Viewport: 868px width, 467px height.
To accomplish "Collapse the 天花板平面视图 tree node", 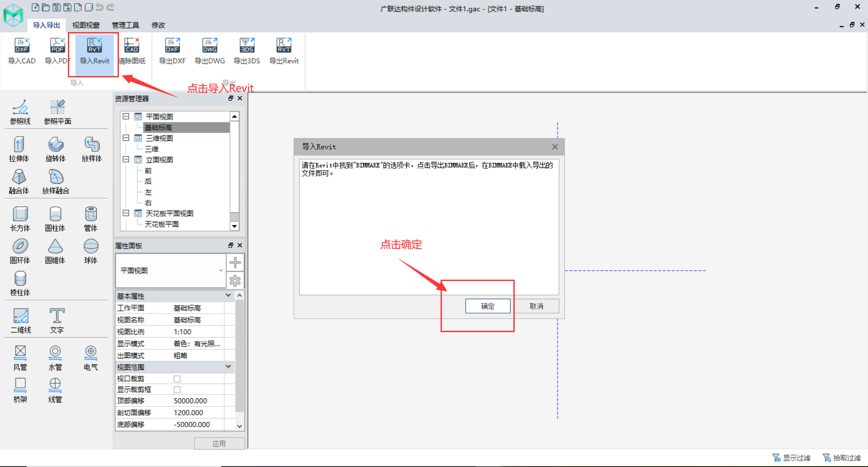I will (x=126, y=213).
